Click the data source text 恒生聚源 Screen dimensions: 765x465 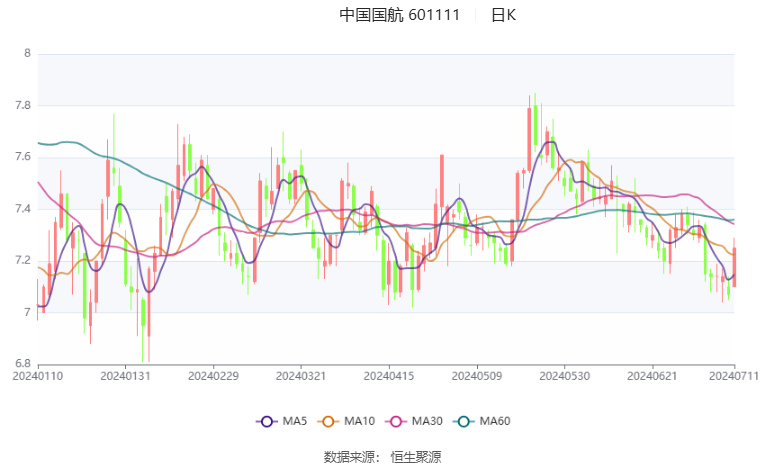416,457
